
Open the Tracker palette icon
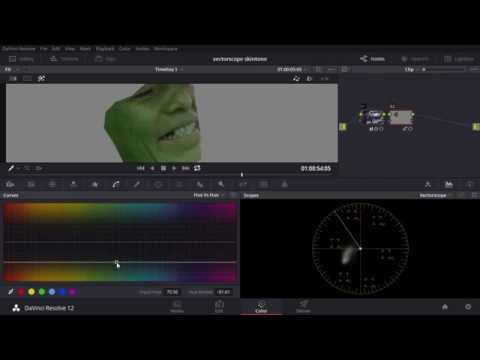pos(179,184)
